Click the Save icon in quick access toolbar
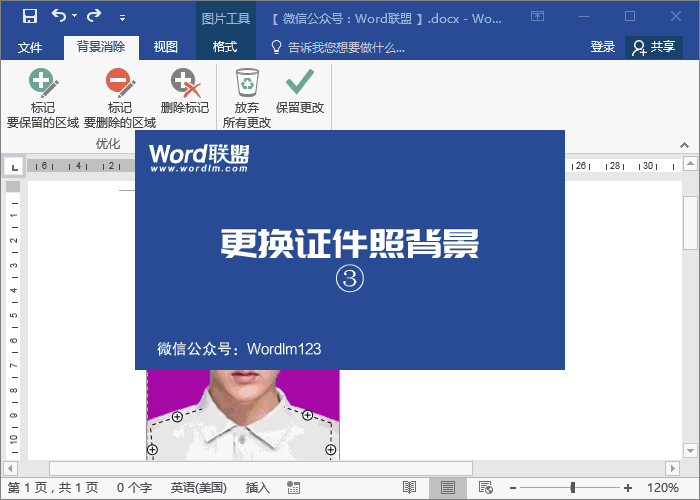Image resolution: width=700 pixels, height=500 pixels. click(x=30, y=17)
